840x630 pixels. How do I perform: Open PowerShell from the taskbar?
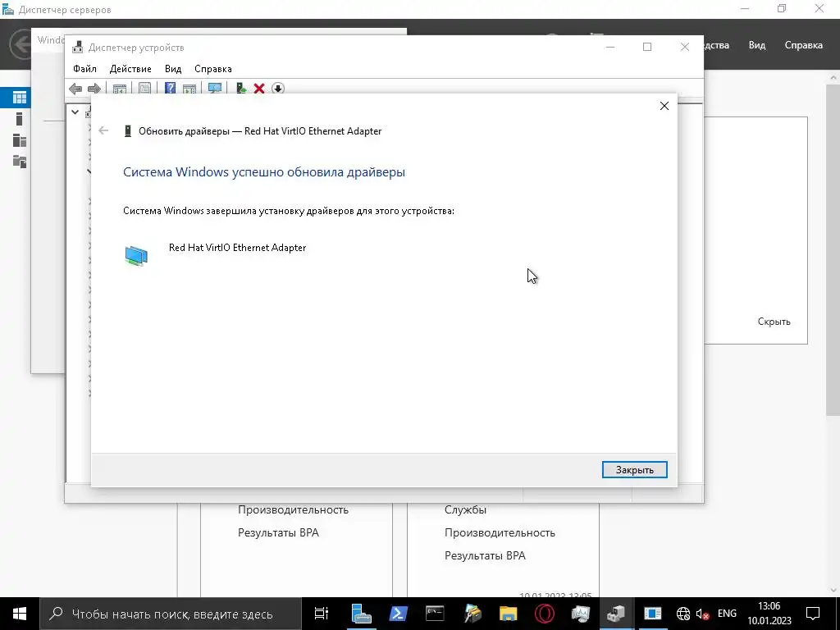click(398, 614)
